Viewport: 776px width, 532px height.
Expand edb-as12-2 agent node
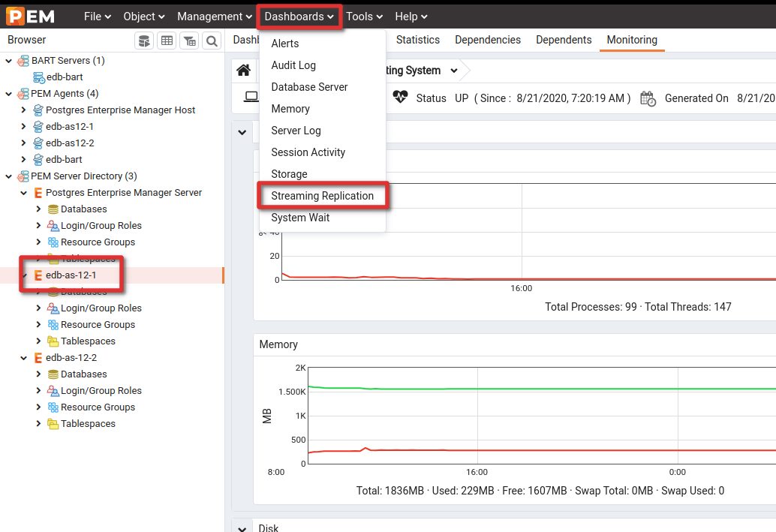tap(23, 143)
